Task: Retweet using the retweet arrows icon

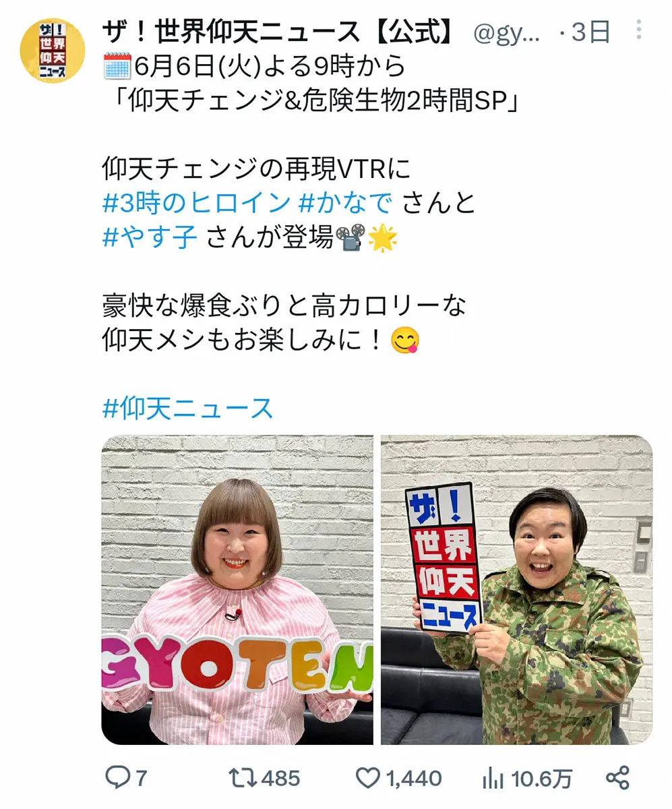Action: pos(243,778)
